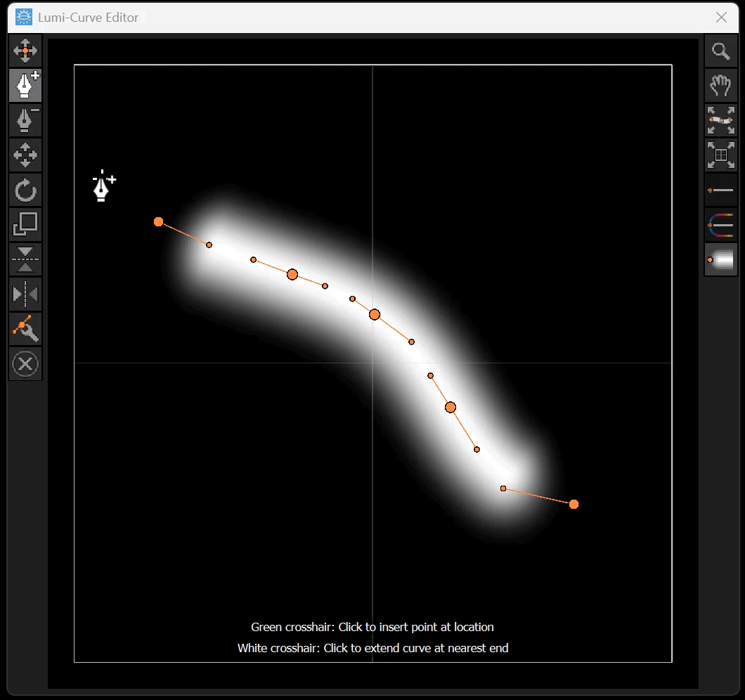Activate the add point pen tool

25,86
